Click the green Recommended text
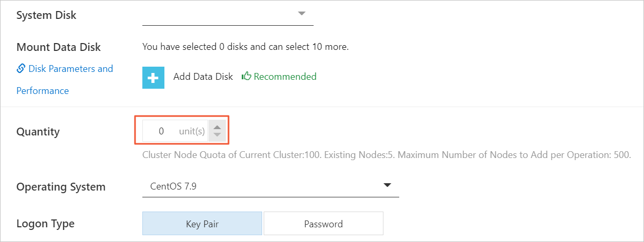This screenshot has height=242, width=644. tap(285, 77)
